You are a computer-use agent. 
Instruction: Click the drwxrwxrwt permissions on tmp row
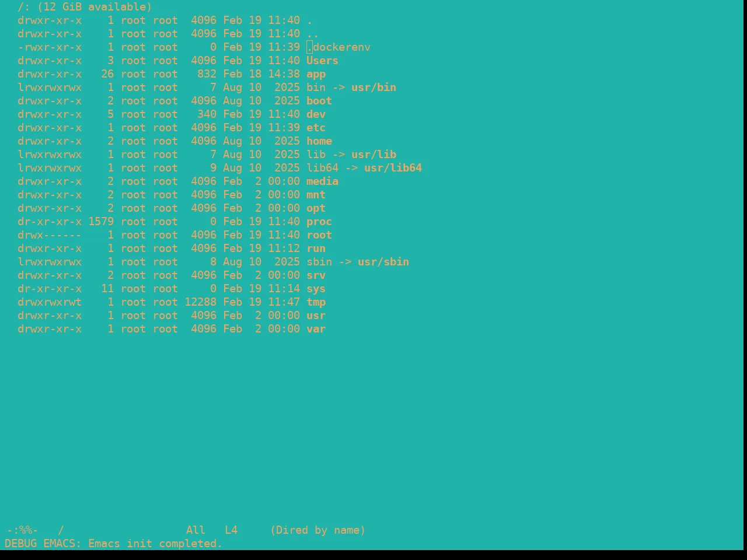[x=50, y=302]
